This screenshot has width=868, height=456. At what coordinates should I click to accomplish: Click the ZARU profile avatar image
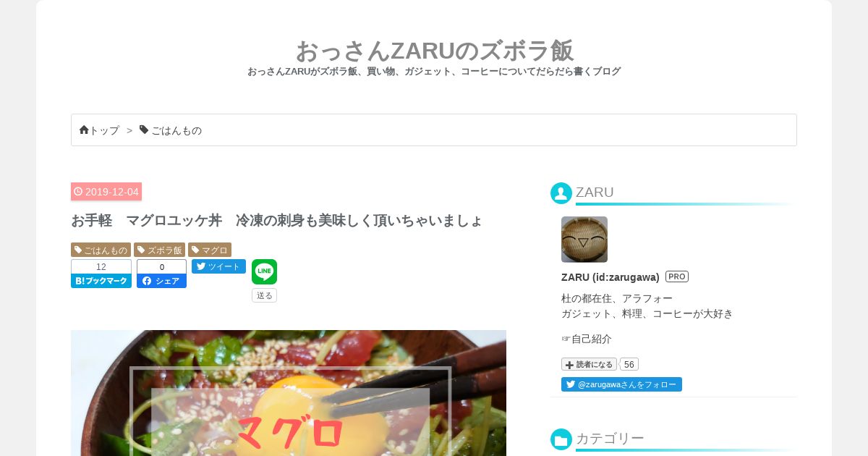click(584, 240)
